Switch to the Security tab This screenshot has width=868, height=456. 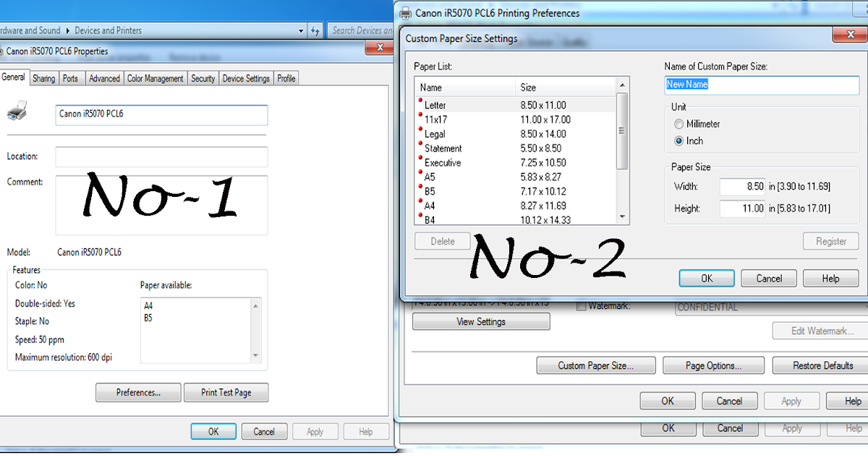point(203,78)
